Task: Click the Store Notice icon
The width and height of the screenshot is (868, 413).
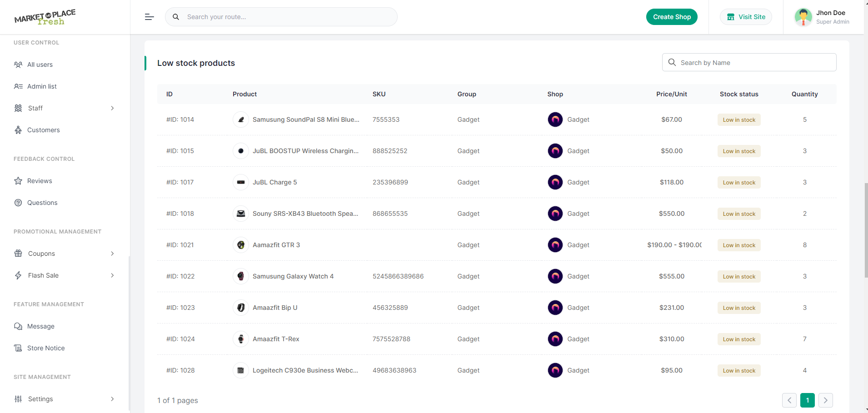Action: [x=18, y=348]
